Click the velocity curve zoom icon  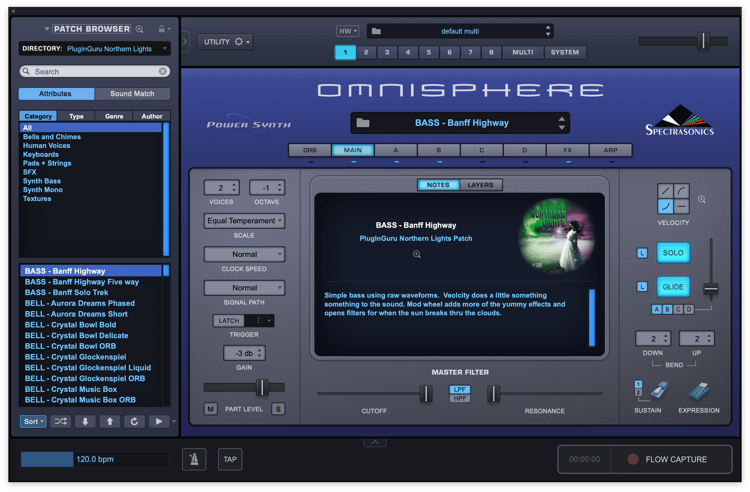pos(701,199)
